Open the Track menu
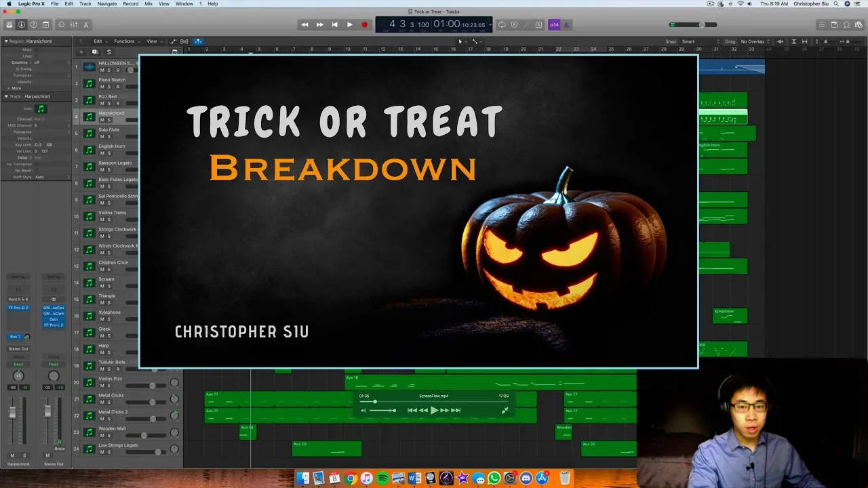The image size is (868, 488). [85, 3]
